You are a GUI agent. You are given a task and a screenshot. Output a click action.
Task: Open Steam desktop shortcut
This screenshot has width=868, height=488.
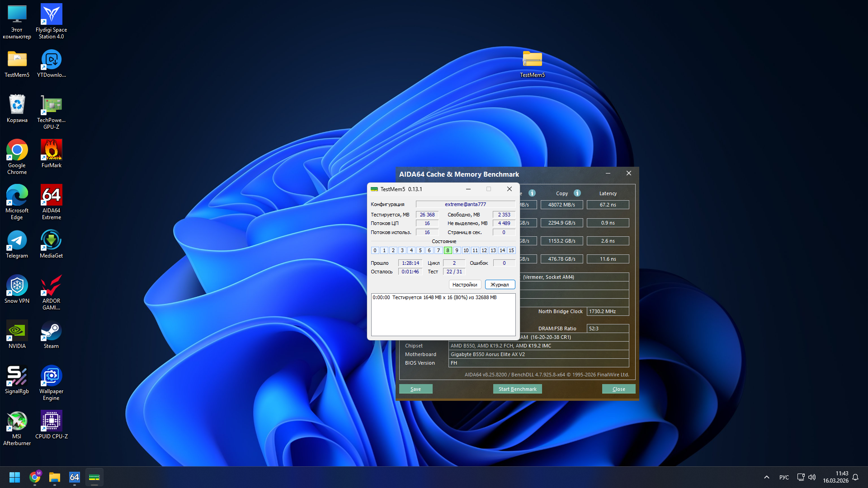[51, 331]
